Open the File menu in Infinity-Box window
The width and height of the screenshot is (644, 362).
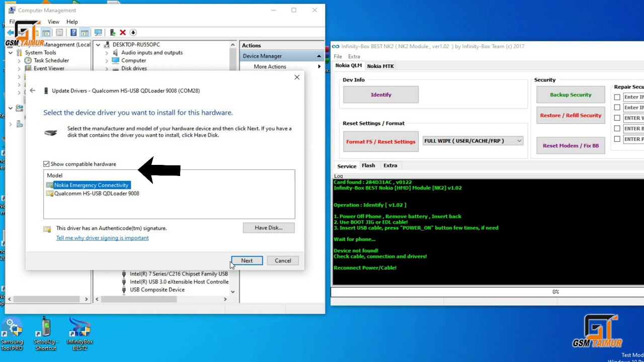[x=338, y=56]
